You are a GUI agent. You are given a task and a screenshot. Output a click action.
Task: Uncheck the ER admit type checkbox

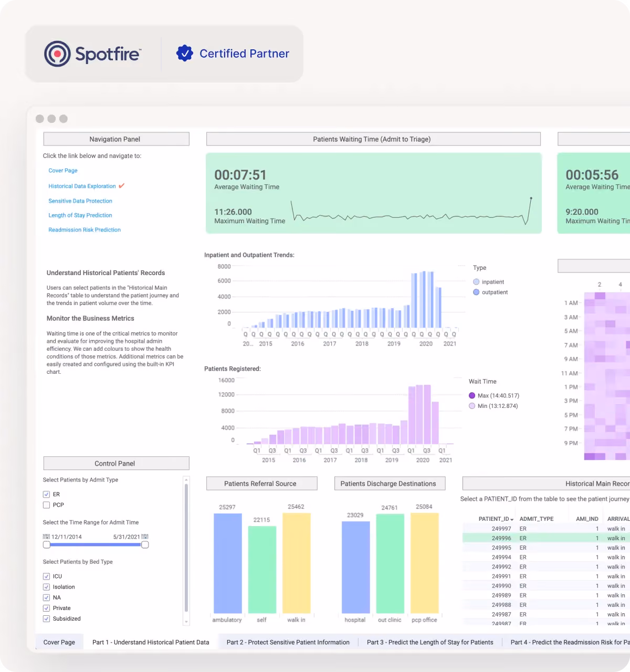coord(46,495)
